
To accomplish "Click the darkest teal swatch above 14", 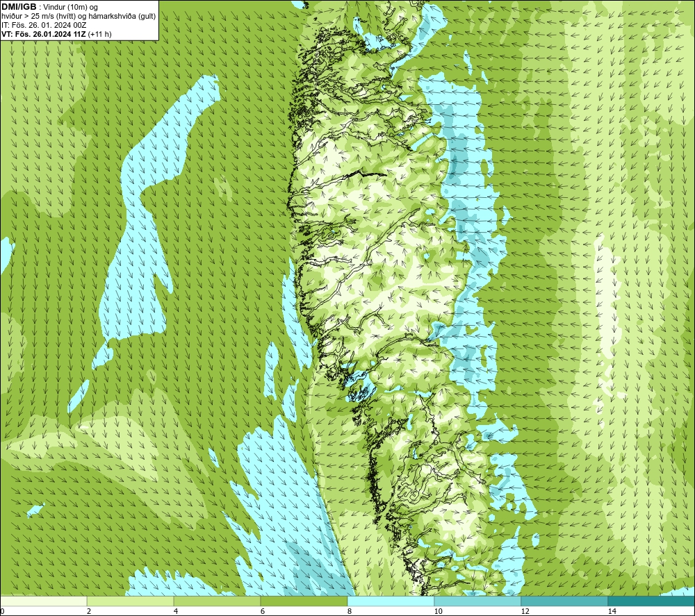I will tap(652, 601).
